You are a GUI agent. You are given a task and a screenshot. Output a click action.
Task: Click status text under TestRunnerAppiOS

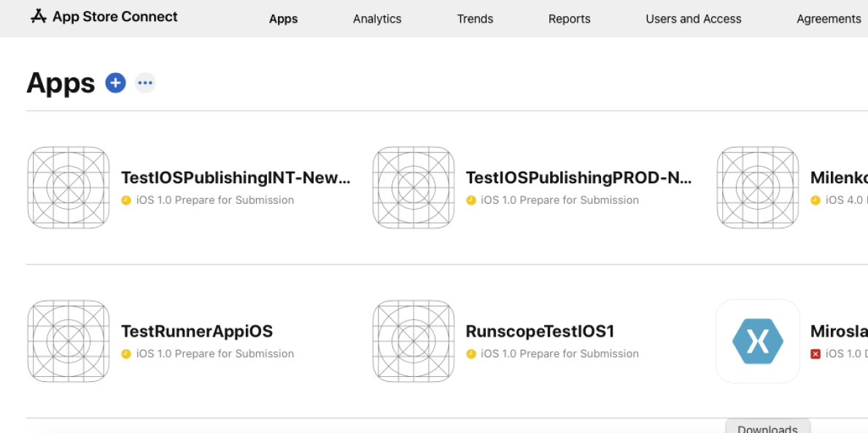(214, 353)
